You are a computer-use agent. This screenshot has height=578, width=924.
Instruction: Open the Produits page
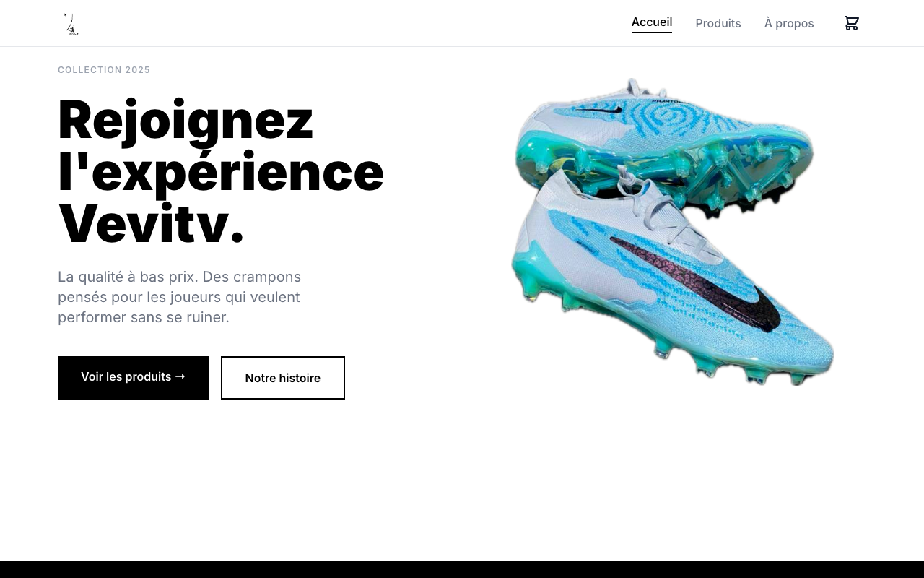tap(718, 23)
